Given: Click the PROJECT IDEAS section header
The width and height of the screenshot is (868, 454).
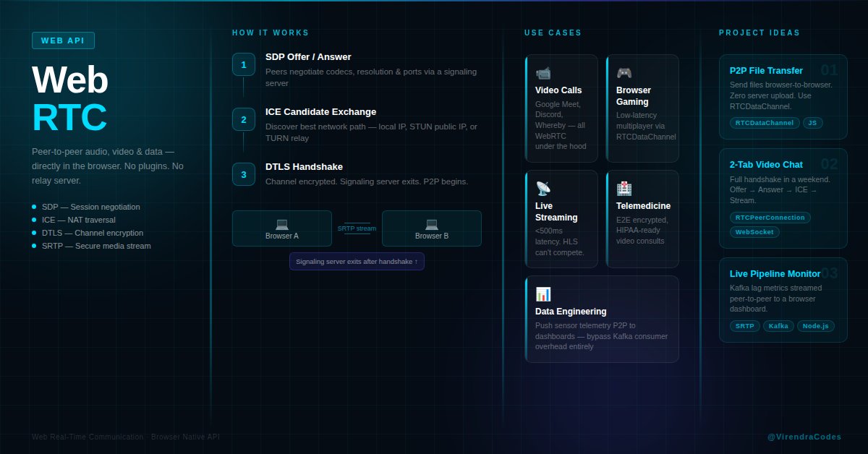Looking at the screenshot, I should click(759, 33).
